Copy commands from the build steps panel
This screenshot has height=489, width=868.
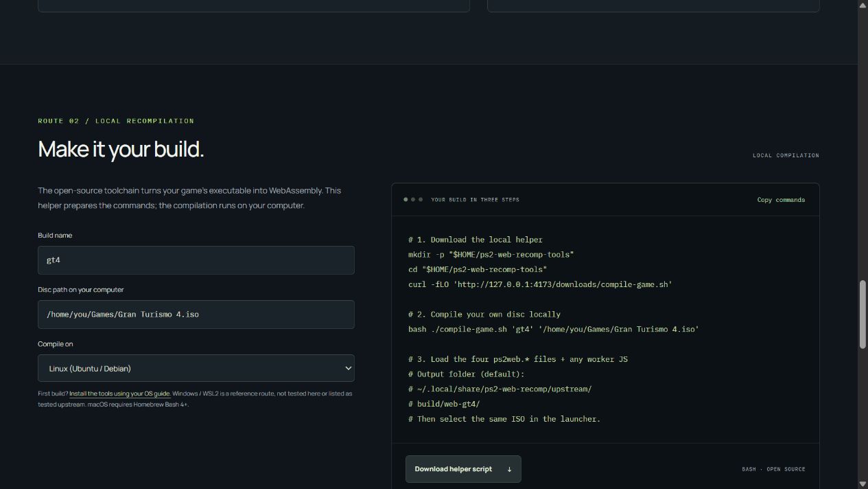tap(781, 200)
